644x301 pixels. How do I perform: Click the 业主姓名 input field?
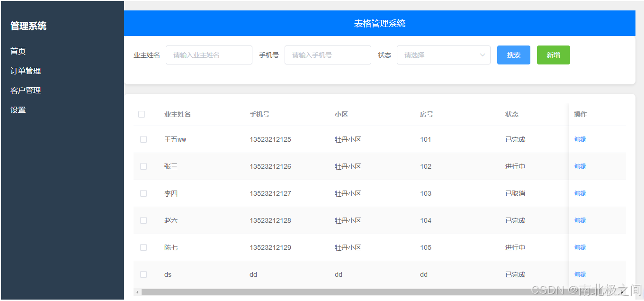coord(209,55)
